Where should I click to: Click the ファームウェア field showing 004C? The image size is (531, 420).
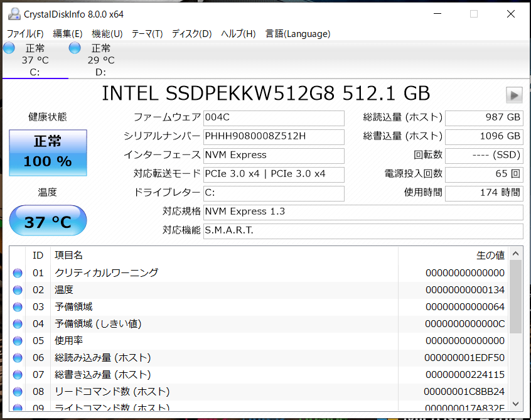coord(274,118)
